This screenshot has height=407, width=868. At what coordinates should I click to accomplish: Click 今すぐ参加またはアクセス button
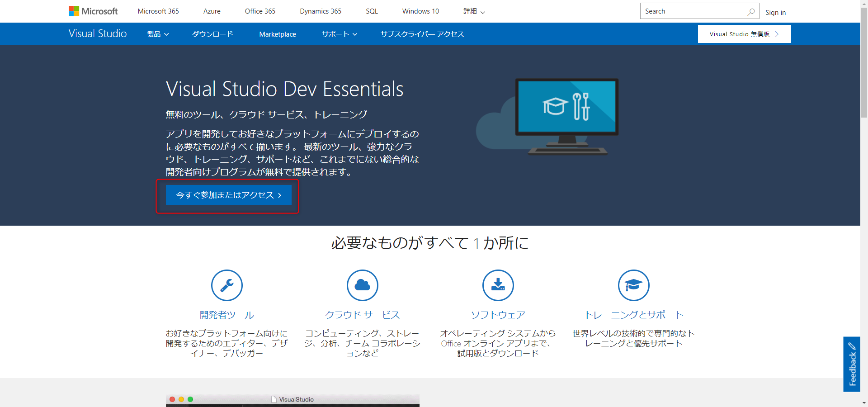point(229,195)
